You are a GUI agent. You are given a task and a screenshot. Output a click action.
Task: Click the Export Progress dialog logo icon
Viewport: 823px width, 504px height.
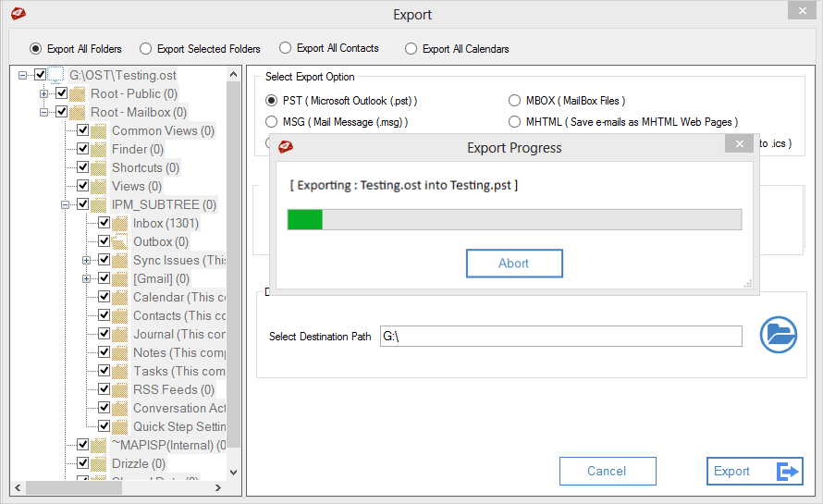286,146
